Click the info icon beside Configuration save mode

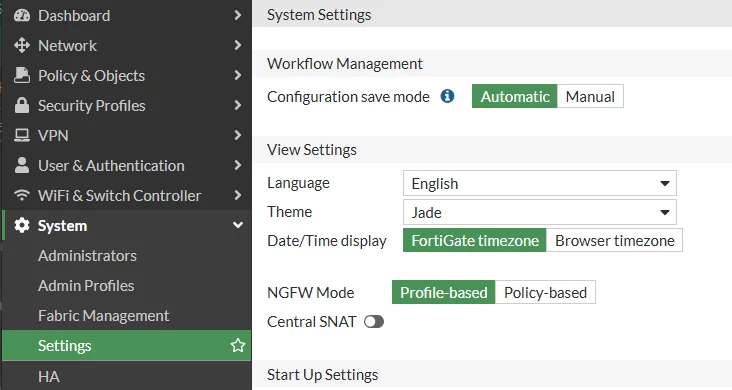tap(447, 96)
